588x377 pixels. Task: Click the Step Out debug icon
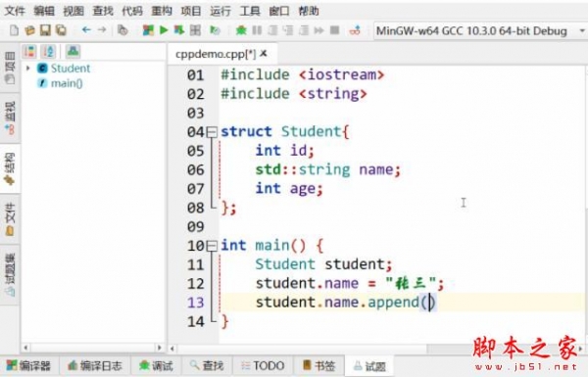point(304,30)
